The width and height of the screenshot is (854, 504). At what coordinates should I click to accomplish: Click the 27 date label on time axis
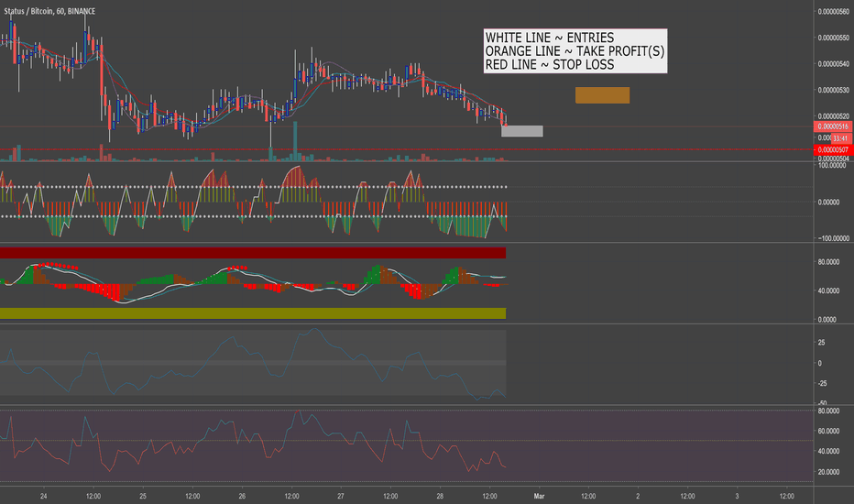pyautogui.click(x=340, y=496)
